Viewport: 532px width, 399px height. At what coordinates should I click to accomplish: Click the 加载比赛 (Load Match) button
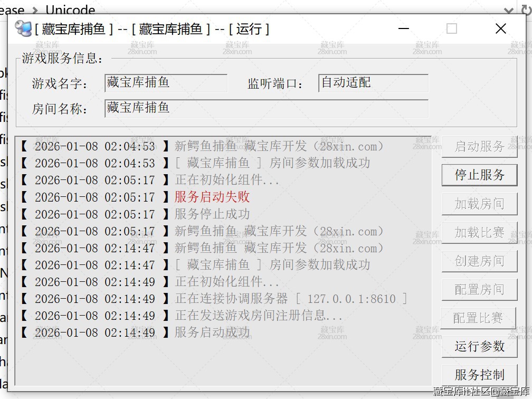pyautogui.click(x=479, y=232)
